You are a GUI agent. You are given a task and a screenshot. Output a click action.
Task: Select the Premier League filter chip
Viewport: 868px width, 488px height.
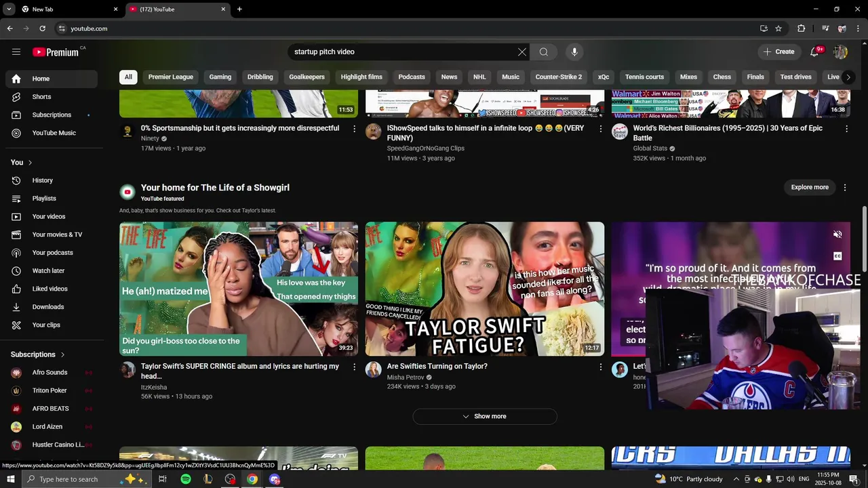[171, 77]
